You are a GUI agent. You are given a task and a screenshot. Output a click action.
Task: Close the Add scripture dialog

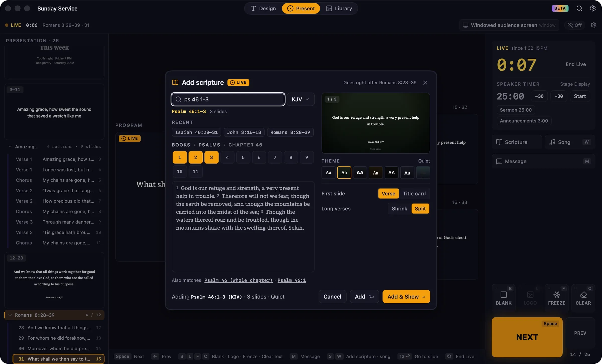(425, 82)
